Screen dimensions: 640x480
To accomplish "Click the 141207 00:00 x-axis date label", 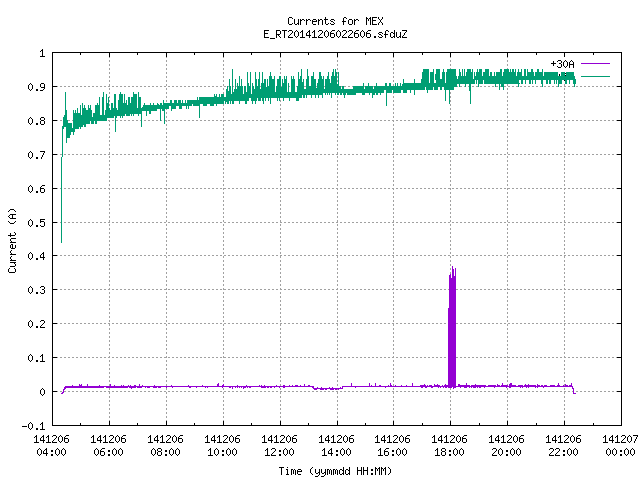I will pos(620,446).
